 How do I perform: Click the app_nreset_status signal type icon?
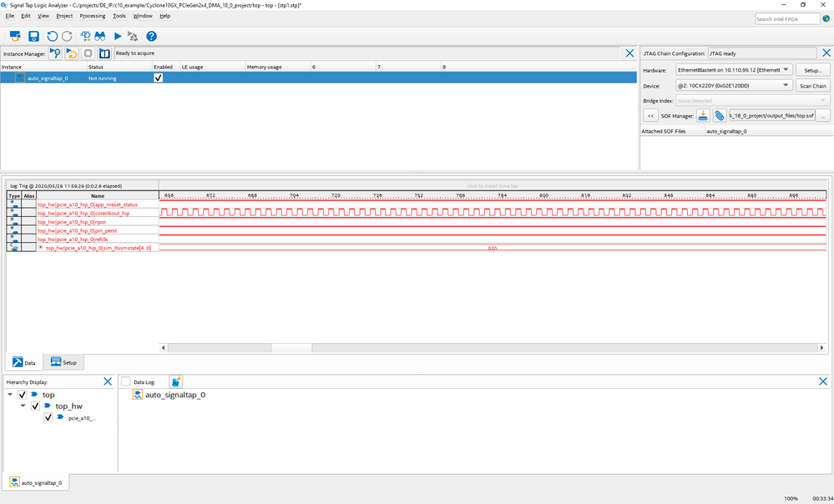tap(14, 204)
